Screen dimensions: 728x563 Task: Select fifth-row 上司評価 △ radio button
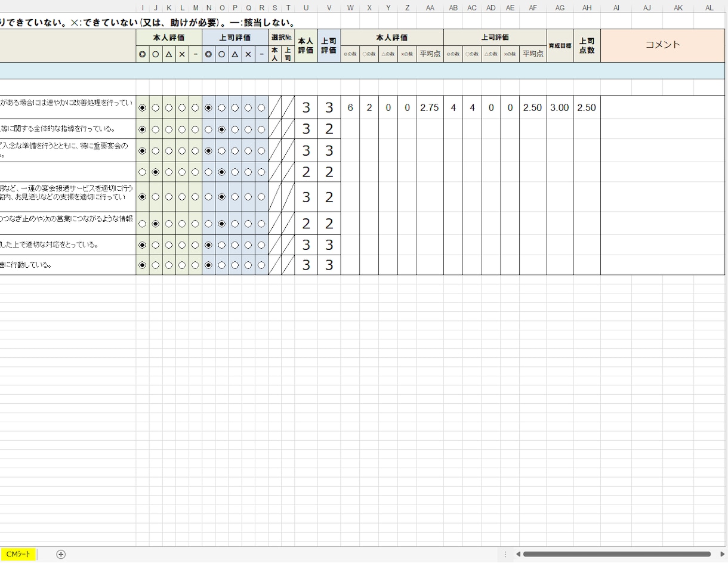click(235, 197)
